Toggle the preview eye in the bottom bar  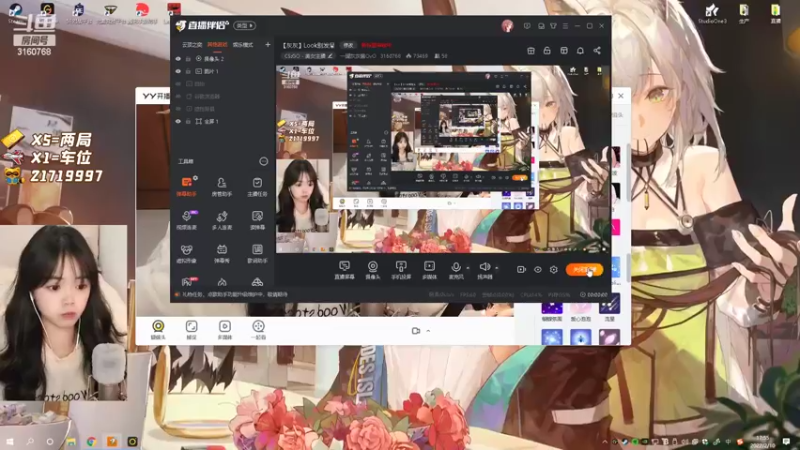point(538,269)
